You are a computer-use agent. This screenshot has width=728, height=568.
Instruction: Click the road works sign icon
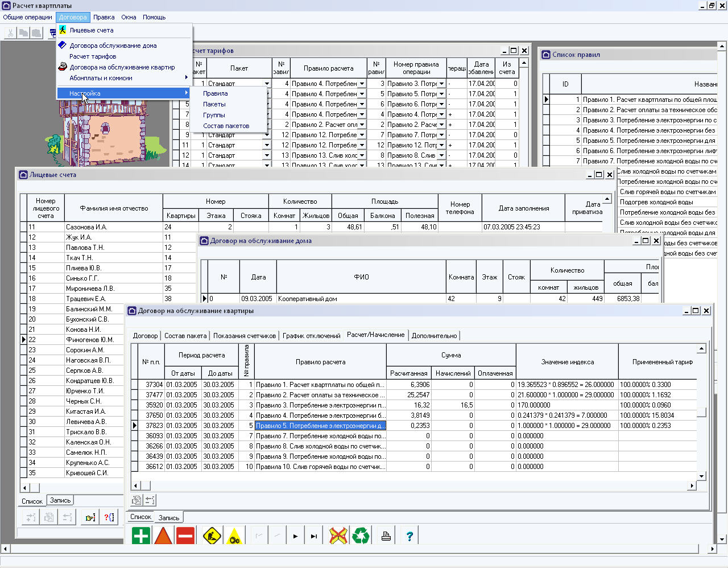coord(212,536)
